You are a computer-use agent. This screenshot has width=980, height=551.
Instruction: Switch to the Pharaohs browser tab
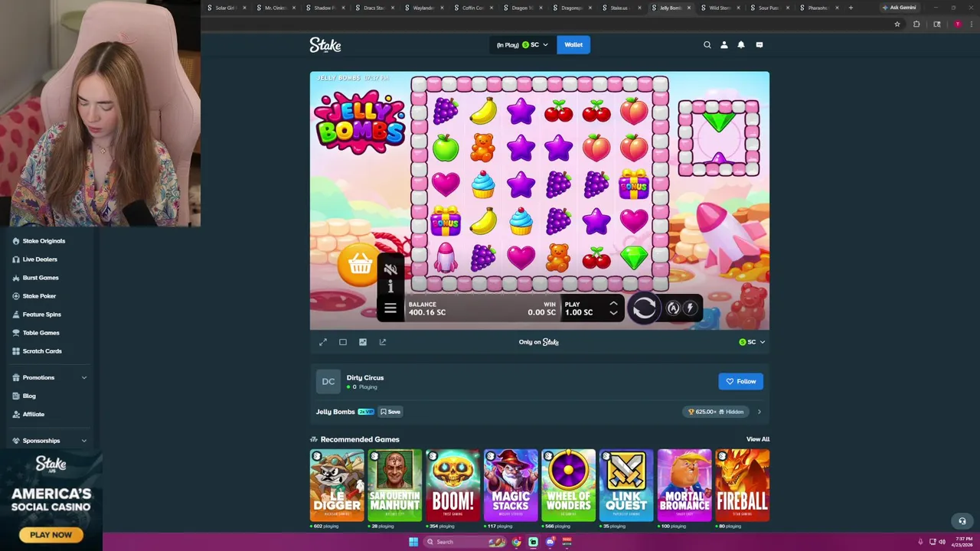click(818, 8)
